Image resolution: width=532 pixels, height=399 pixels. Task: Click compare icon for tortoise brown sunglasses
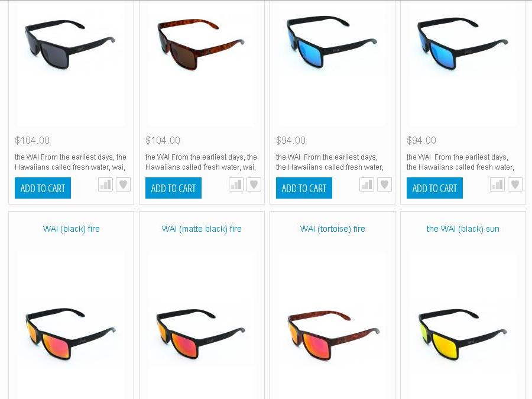tap(236, 184)
